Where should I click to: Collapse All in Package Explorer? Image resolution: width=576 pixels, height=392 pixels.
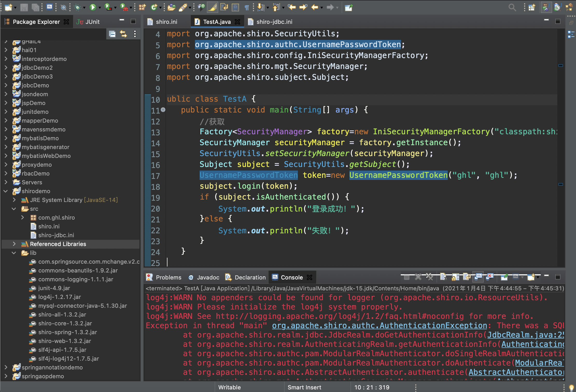point(112,34)
